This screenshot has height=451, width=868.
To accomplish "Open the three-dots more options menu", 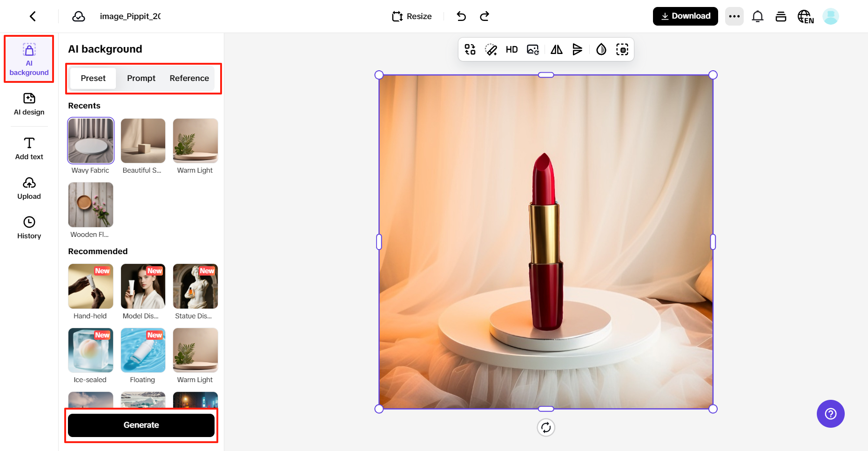I will tap(734, 16).
